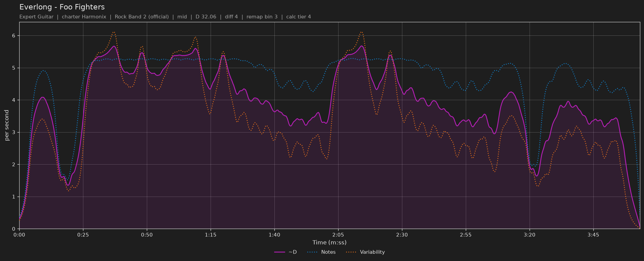Click the 3:45 x-axis tick label
Viewport: 644px width, 261px height.
point(593,235)
